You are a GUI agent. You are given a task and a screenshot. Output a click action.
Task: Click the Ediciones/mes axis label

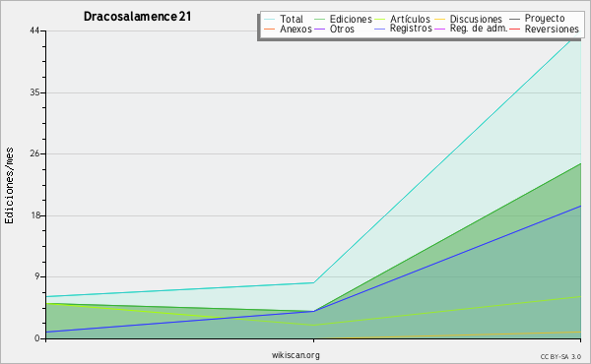(9, 186)
